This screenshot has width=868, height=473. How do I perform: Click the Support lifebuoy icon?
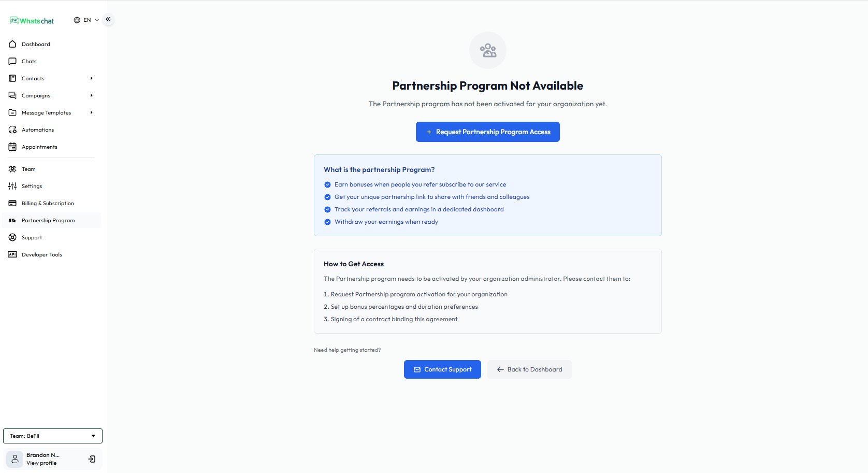[x=12, y=237]
